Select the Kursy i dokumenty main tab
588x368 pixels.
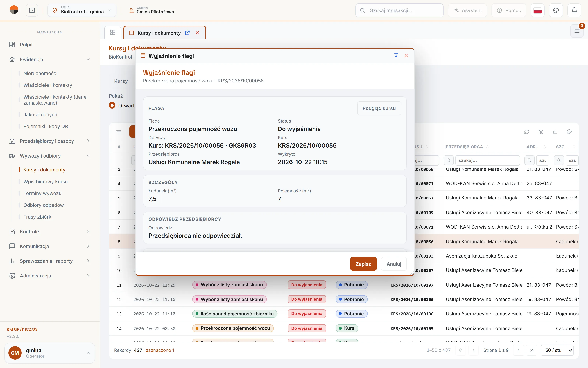click(x=159, y=33)
